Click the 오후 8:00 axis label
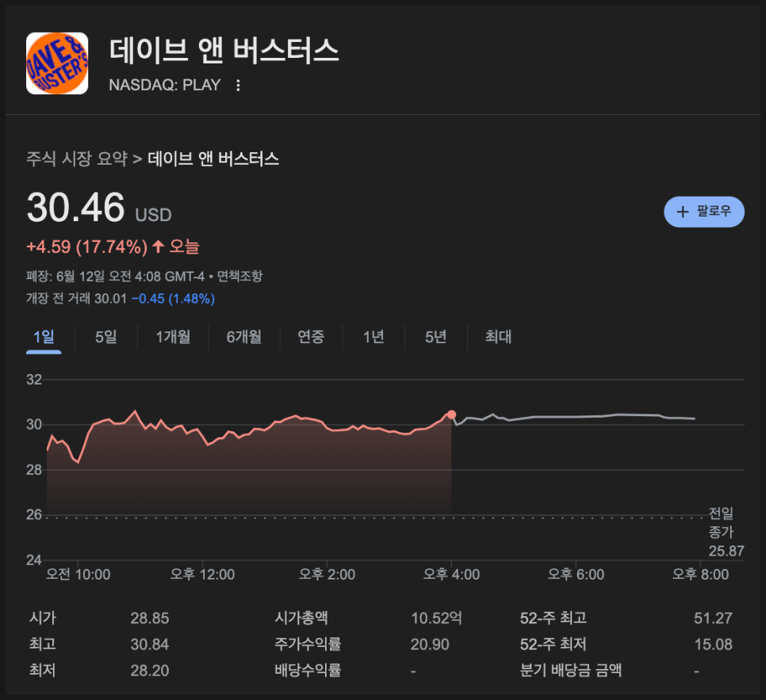Image resolution: width=766 pixels, height=700 pixels. pos(700,575)
